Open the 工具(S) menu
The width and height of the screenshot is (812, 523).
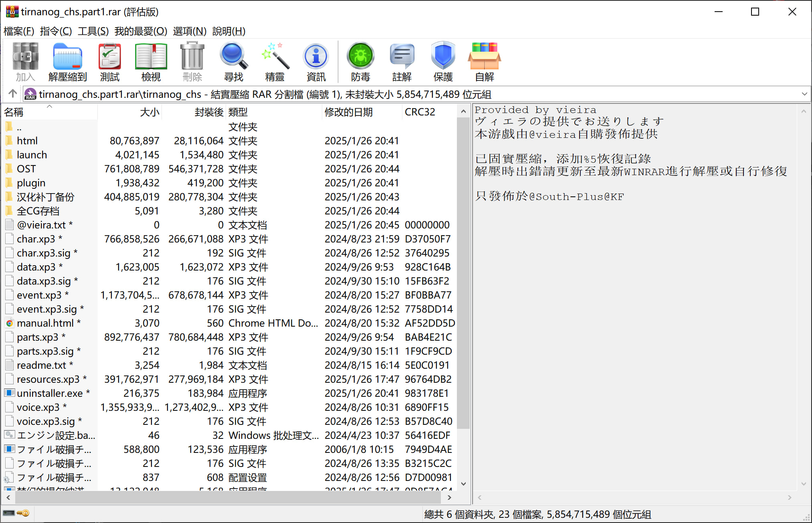(x=93, y=31)
